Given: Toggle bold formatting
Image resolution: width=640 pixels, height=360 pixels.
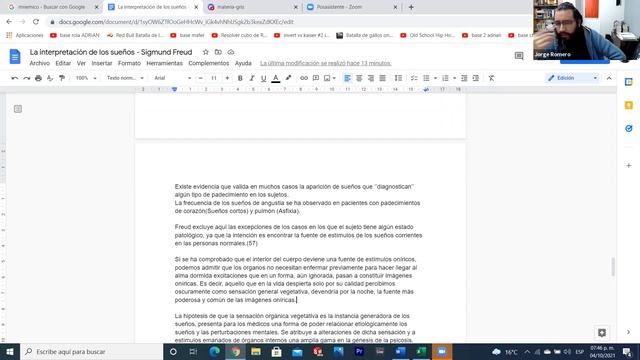Looking at the screenshot, I should click(240, 78).
